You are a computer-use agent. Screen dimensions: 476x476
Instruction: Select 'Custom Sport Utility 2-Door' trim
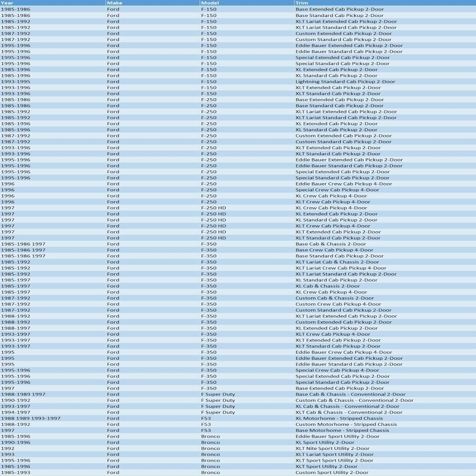pyautogui.click(x=332, y=473)
